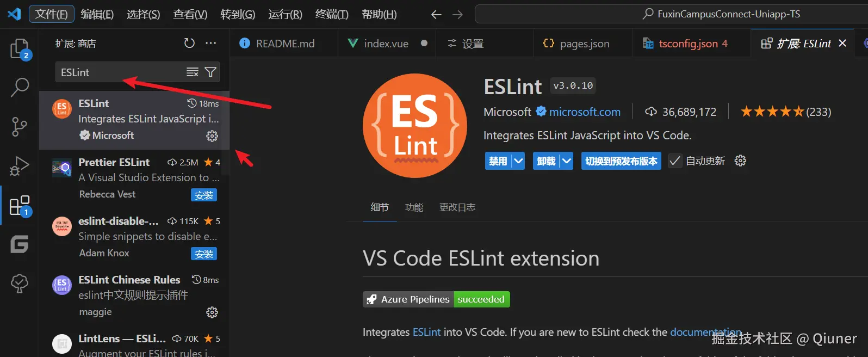The width and height of the screenshot is (868, 357).
Task: Open ESLint link in description paragraph
Action: [426, 332]
